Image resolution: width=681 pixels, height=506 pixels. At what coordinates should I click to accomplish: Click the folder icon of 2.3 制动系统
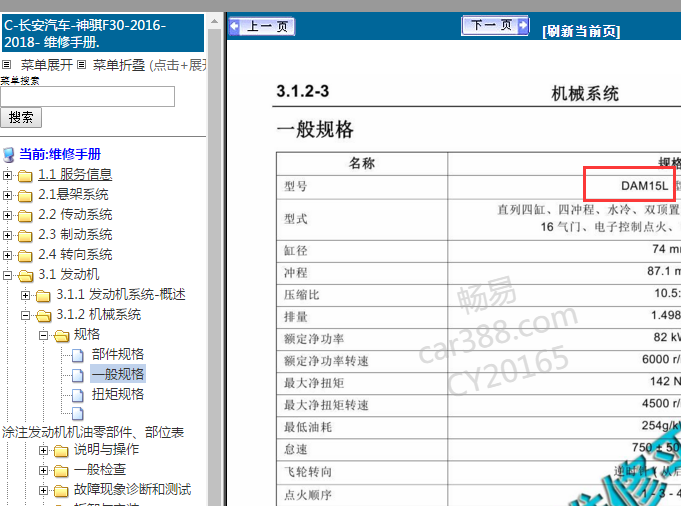coord(25,236)
